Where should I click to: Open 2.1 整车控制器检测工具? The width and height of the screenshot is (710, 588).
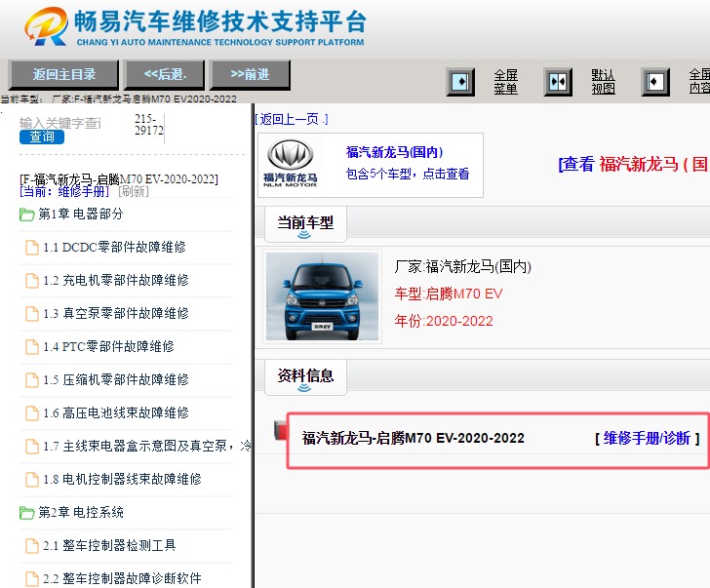pos(109,545)
